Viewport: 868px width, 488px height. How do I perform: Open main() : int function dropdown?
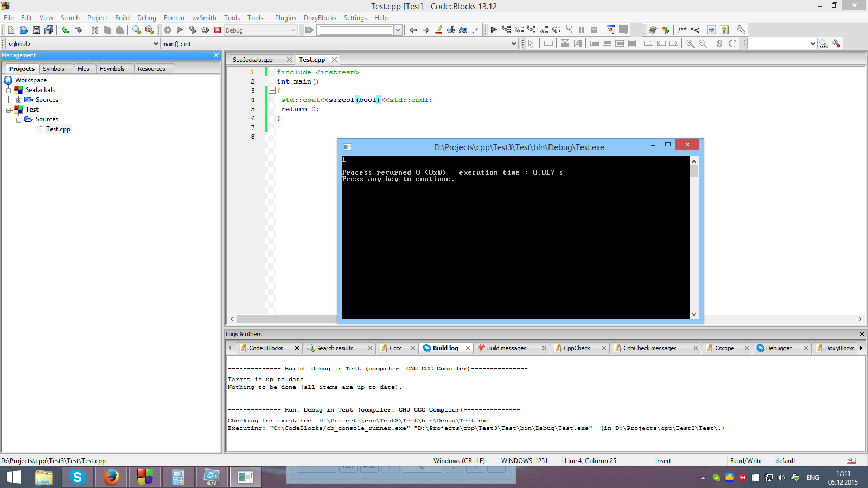(339, 44)
